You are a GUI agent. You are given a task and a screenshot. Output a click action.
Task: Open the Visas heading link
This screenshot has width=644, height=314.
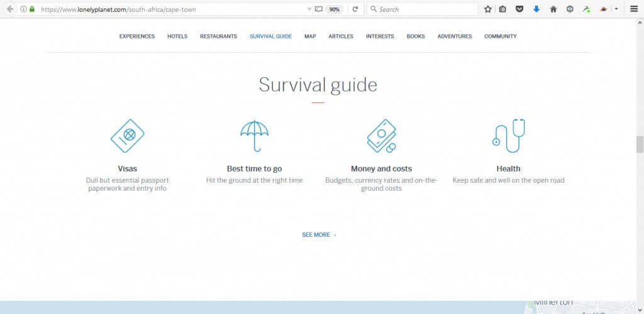pos(127,168)
